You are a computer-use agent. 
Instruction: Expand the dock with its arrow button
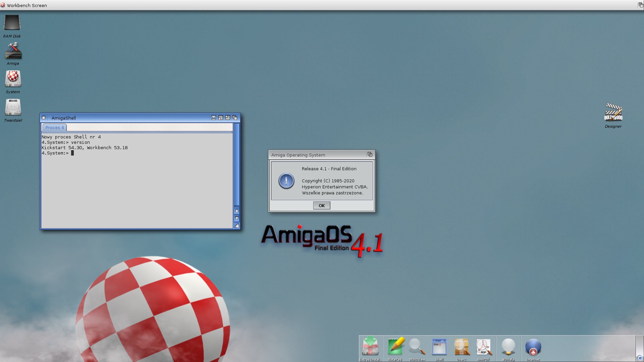pos(639,358)
